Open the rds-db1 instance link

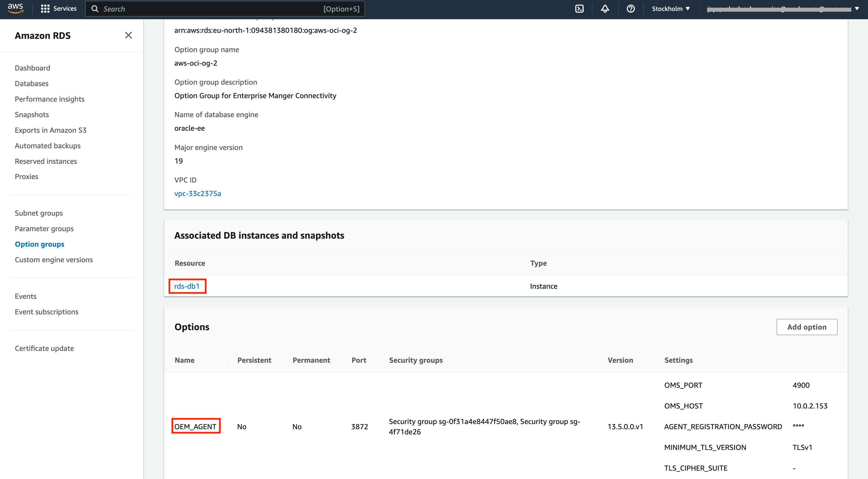point(187,286)
